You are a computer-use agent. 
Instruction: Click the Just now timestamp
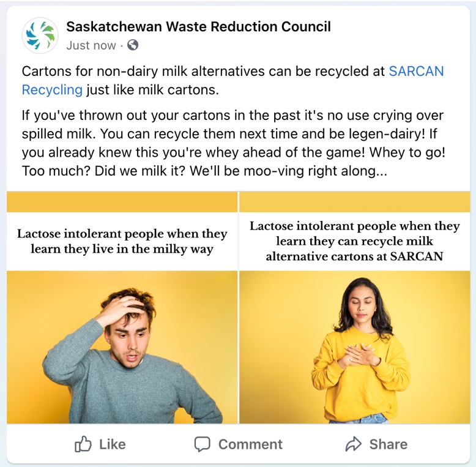point(91,45)
